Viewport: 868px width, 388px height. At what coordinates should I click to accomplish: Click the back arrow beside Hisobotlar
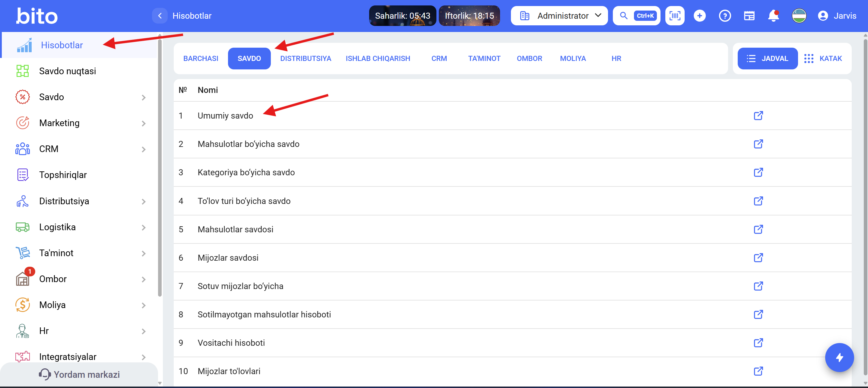pyautogui.click(x=160, y=15)
